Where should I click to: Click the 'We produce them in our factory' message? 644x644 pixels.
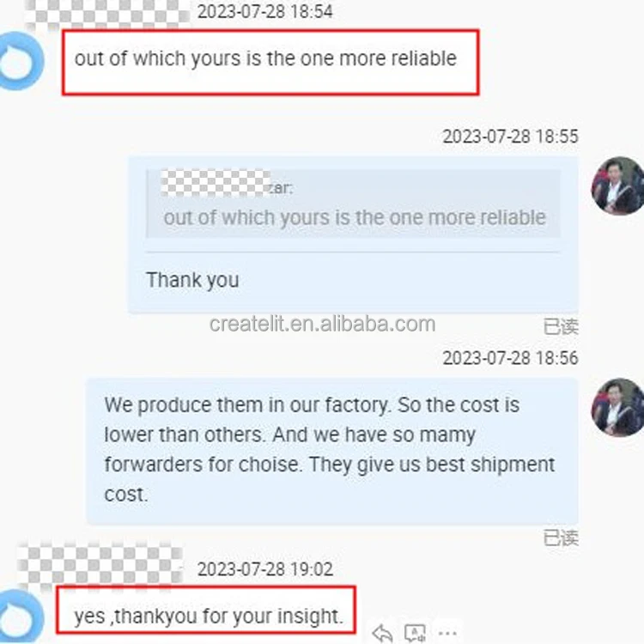point(331,451)
